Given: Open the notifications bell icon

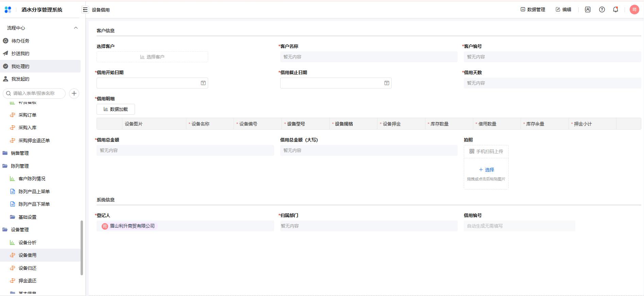Looking at the screenshot, I should [615, 10].
